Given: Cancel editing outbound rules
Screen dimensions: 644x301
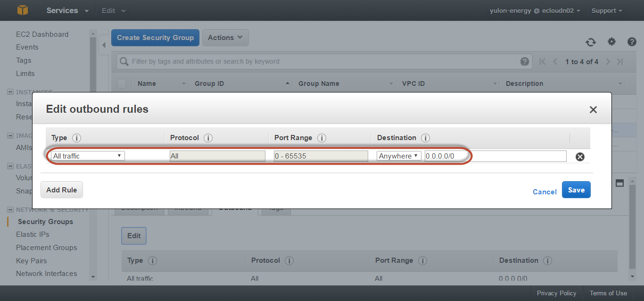Looking at the screenshot, I should tap(544, 192).
